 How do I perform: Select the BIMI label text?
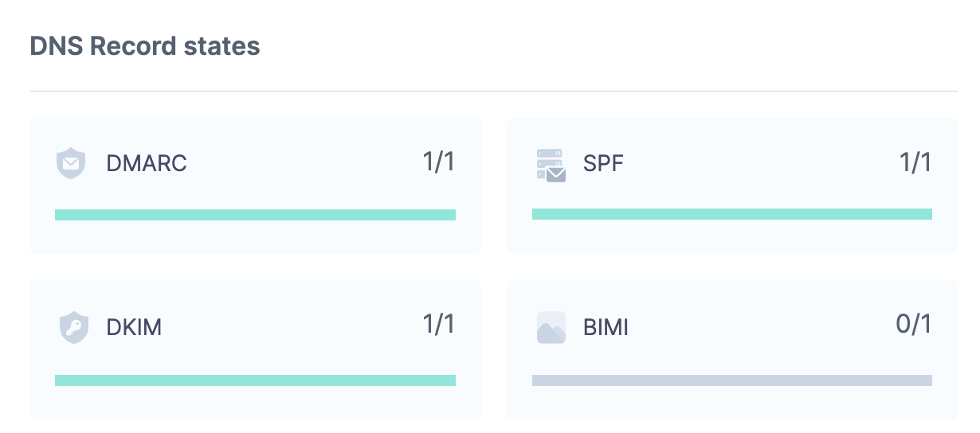pos(606,327)
